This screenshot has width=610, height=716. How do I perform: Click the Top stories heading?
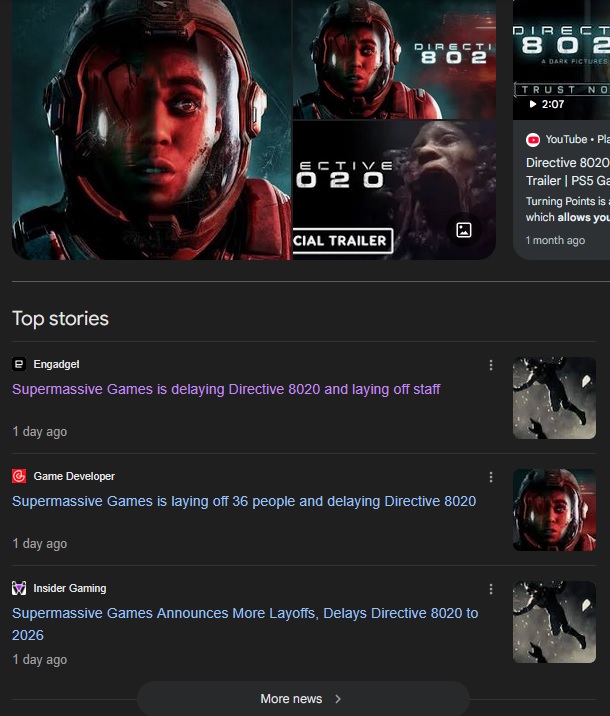[x=60, y=319]
